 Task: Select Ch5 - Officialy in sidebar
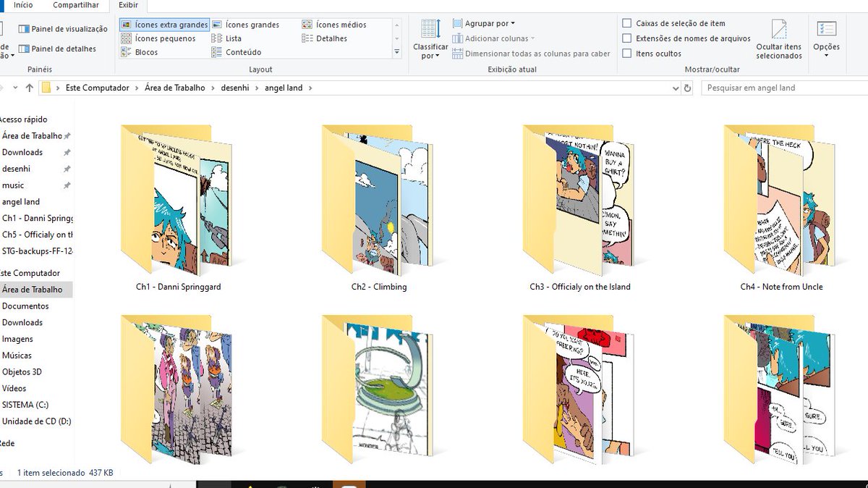(x=38, y=235)
